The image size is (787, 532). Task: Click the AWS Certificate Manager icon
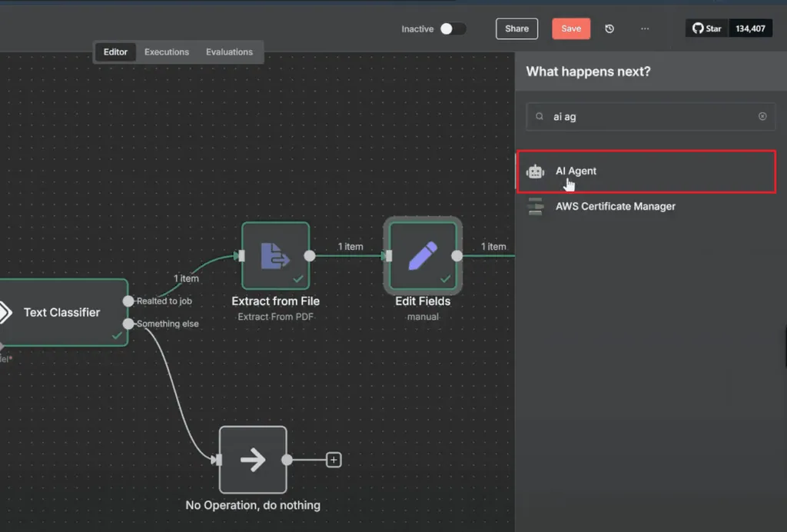pos(536,206)
